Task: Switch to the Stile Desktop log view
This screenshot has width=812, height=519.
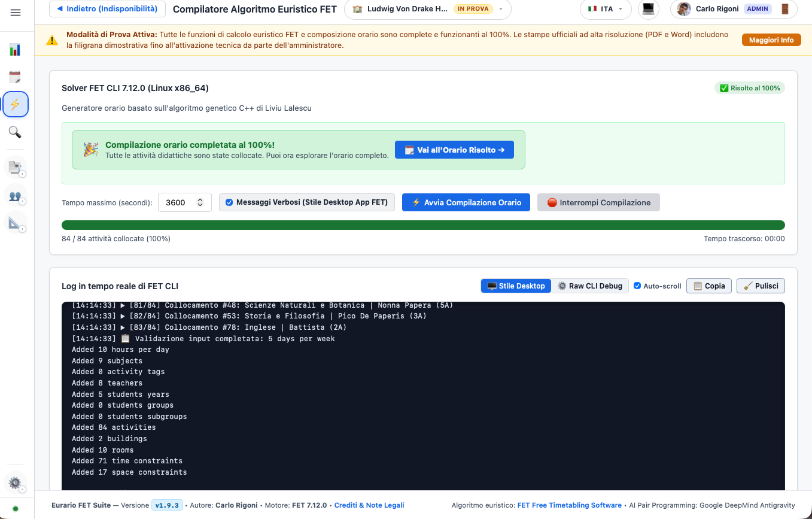Action: point(516,286)
